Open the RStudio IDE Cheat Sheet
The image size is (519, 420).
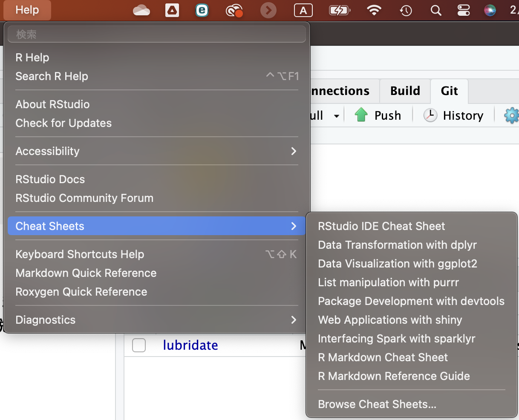pos(412,226)
